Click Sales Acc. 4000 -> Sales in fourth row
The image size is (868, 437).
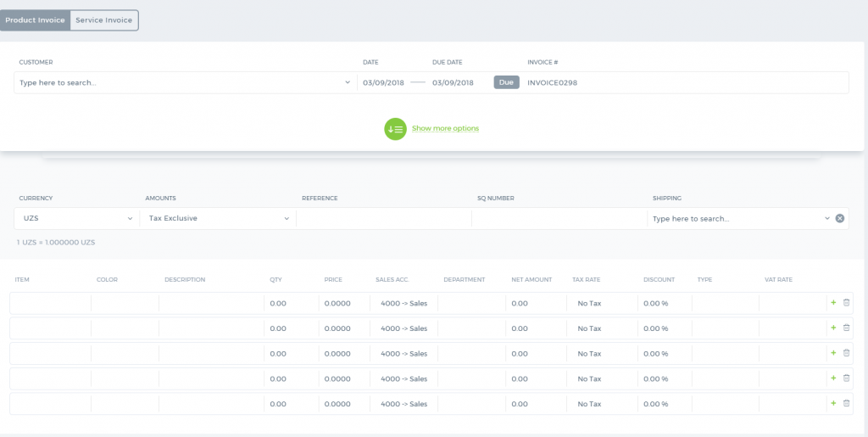(x=404, y=378)
